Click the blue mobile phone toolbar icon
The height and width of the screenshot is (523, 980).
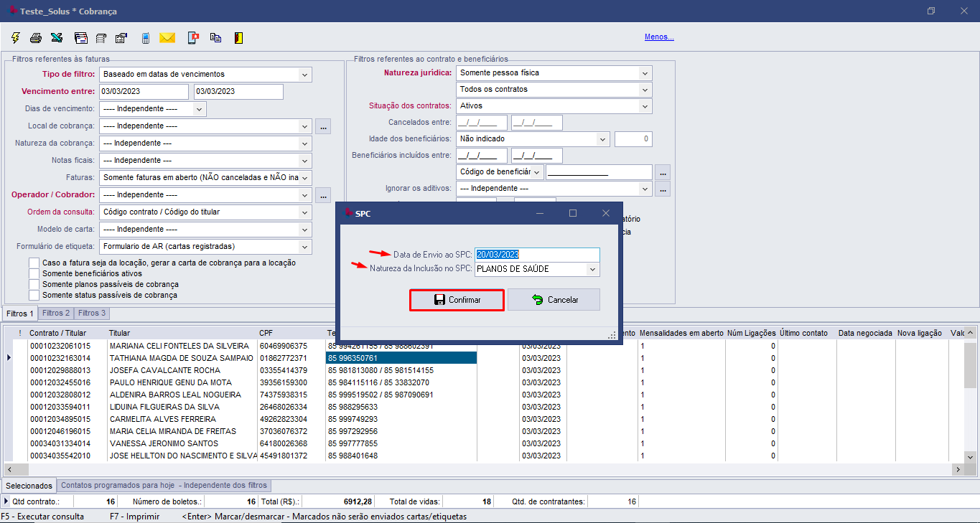tap(145, 38)
